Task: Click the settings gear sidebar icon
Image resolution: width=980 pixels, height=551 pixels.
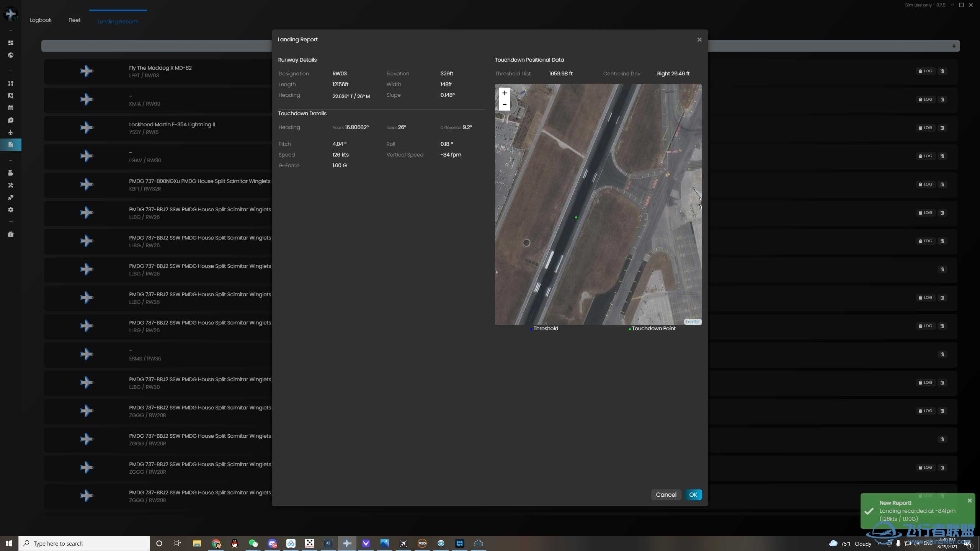Action: point(11,210)
